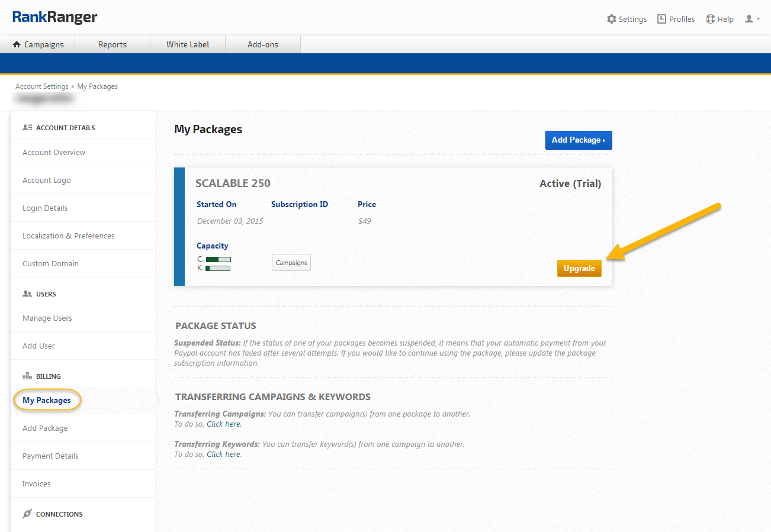This screenshot has width=771, height=532.
Task: Open the user account avatar menu
Action: 751,19
